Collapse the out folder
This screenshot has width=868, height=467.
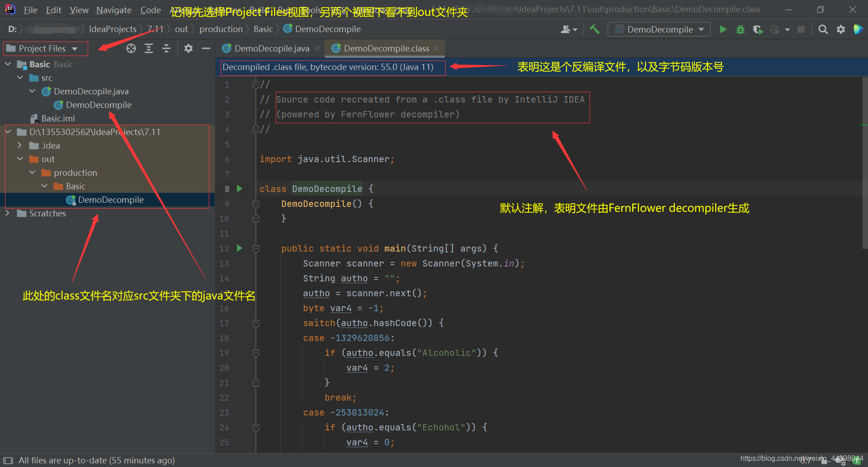click(19, 159)
